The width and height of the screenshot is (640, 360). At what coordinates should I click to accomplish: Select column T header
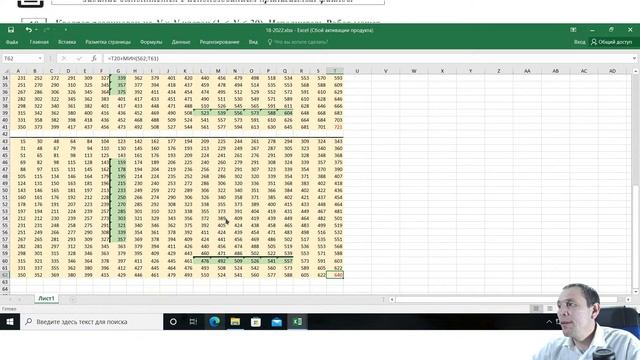coord(335,71)
